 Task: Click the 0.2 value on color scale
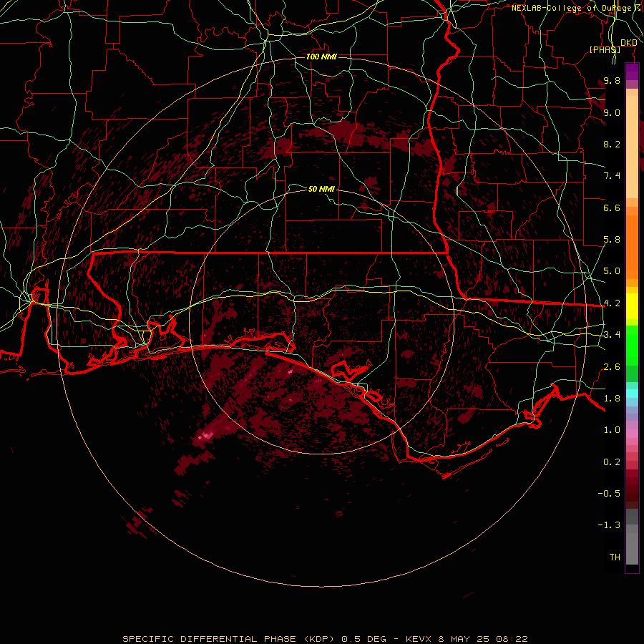(612, 462)
